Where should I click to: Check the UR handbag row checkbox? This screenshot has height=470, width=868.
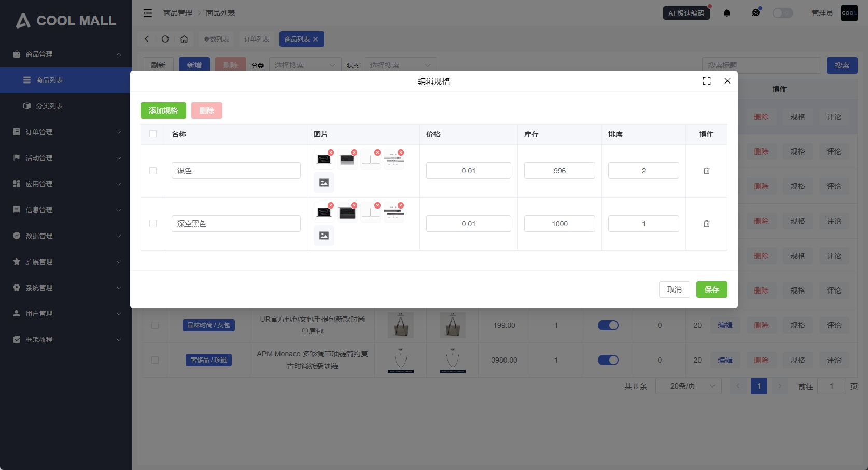tap(155, 325)
